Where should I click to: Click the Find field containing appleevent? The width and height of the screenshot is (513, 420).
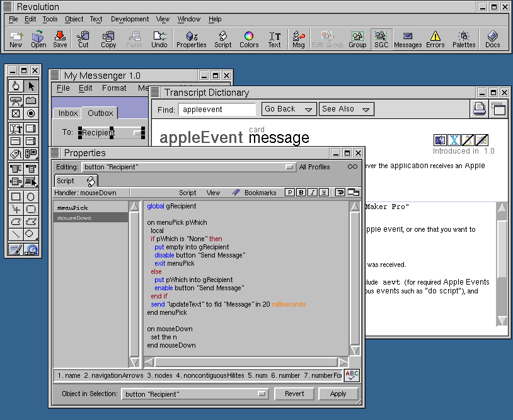click(217, 109)
